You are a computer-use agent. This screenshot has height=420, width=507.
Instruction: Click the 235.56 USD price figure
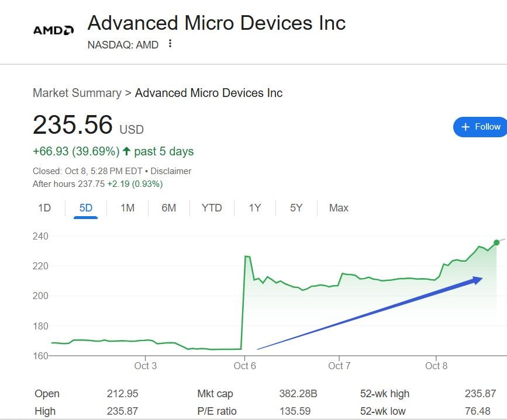(73, 125)
